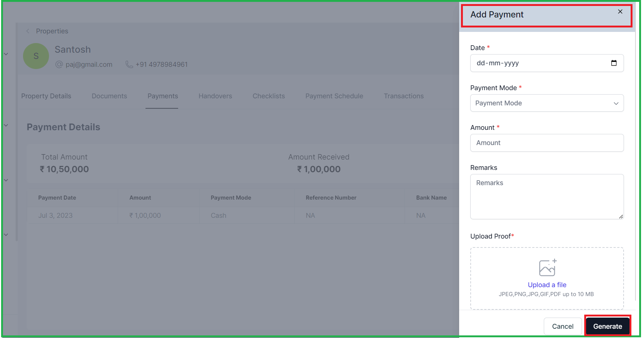Image resolution: width=644 pixels, height=338 pixels.
Task: Click the ₹ 1,00,000 amount table cell
Action: pyautogui.click(x=145, y=216)
